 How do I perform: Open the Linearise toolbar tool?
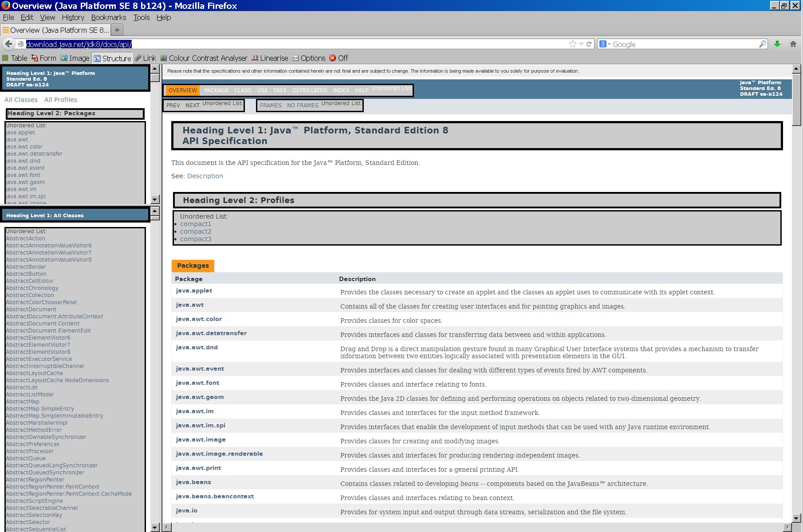point(270,58)
